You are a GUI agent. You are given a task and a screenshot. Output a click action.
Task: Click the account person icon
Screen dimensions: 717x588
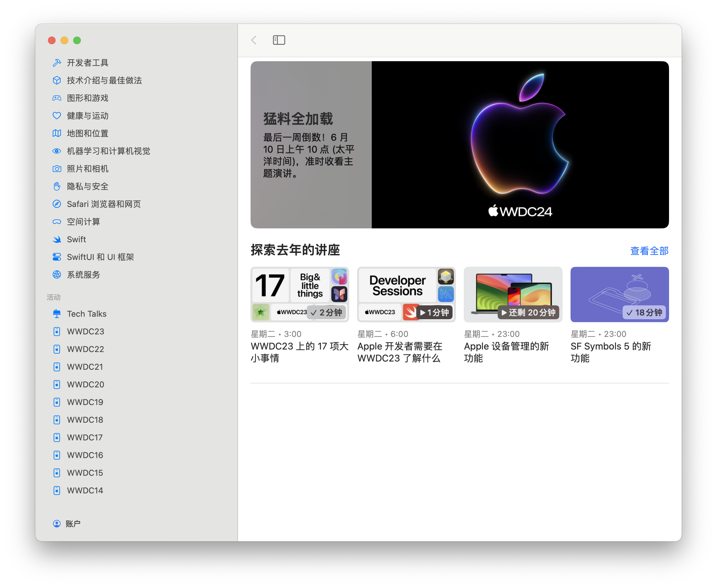click(56, 524)
